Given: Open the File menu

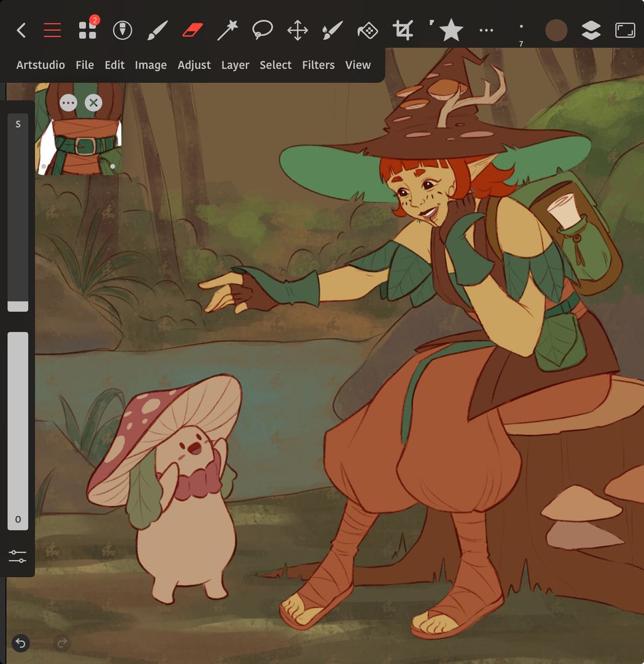Looking at the screenshot, I should [84, 65].
